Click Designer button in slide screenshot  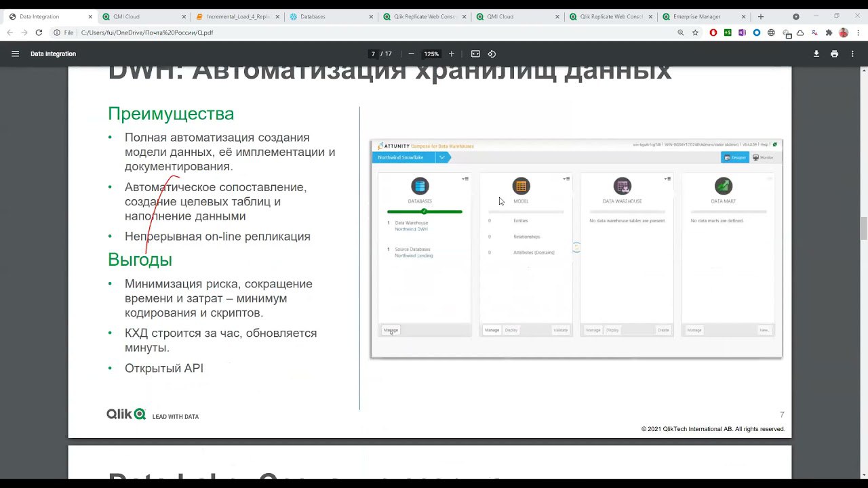click(x=735, y=157)
